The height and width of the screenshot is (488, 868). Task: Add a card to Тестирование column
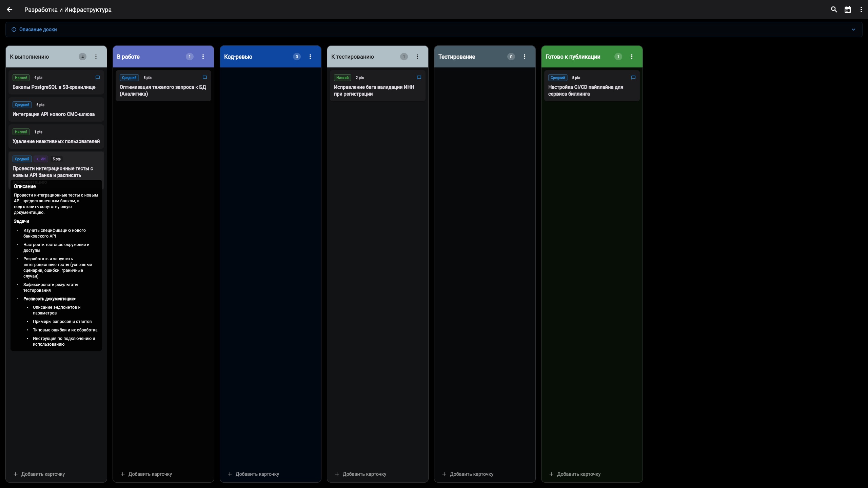[468, 474]
